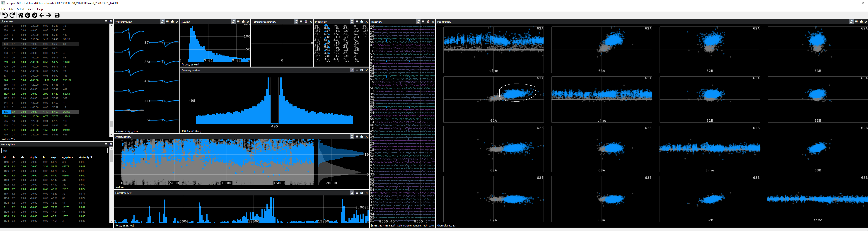Toggle auto-refresh on the WaveformView panel

(x=162, y=22)
